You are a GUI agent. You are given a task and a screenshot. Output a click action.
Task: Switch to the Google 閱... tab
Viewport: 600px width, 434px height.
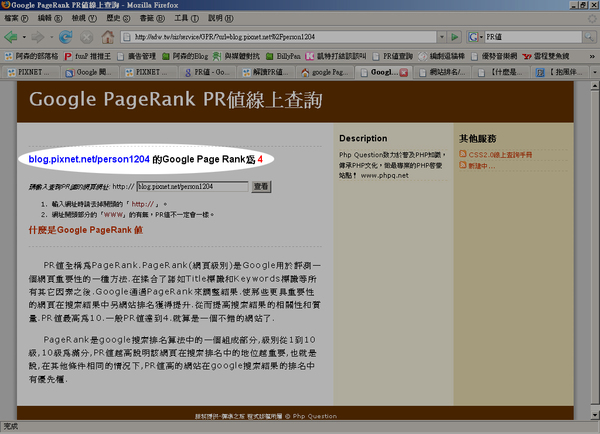pos(89,72)
